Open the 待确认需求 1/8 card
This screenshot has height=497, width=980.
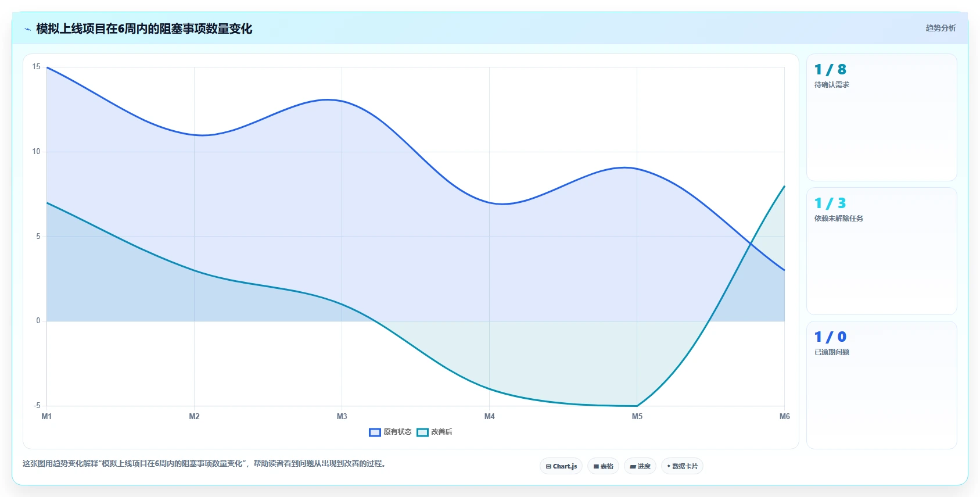pyautogui.click(x=881, y=117)
